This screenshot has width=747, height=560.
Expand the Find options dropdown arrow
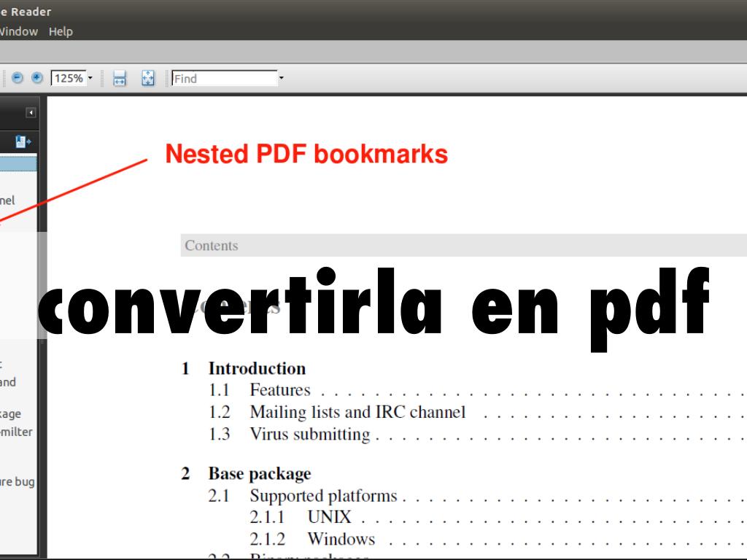[282, 78]
